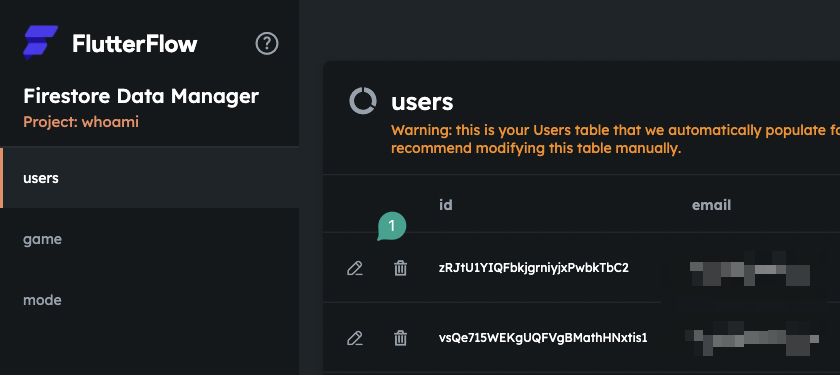Click the email column header
The image size is (840, 375).
711,205
